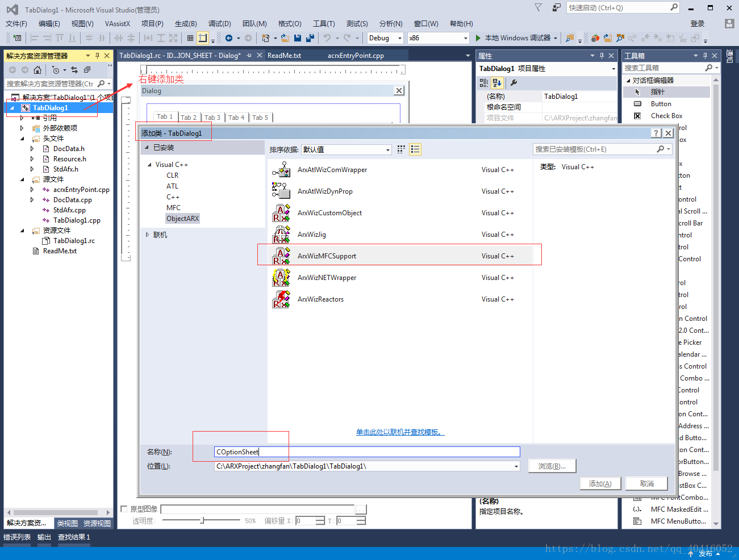The height and width of the screenshot is (560, 739).
Task: Click the Solution Explorer horizontal scrollbar
Action: pos(57,512)
